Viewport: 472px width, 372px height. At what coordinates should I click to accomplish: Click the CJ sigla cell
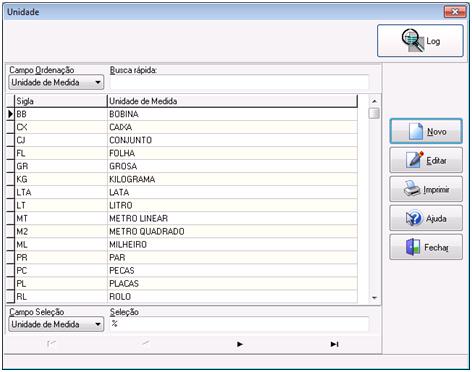coord(61,140)
